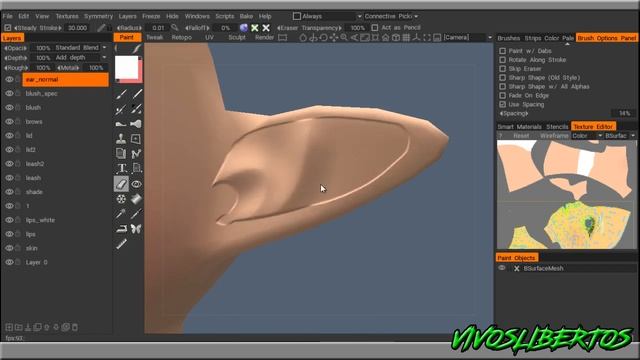Enable Skip Eraser checkbox

pyautogui.click(x=502, y=69)
